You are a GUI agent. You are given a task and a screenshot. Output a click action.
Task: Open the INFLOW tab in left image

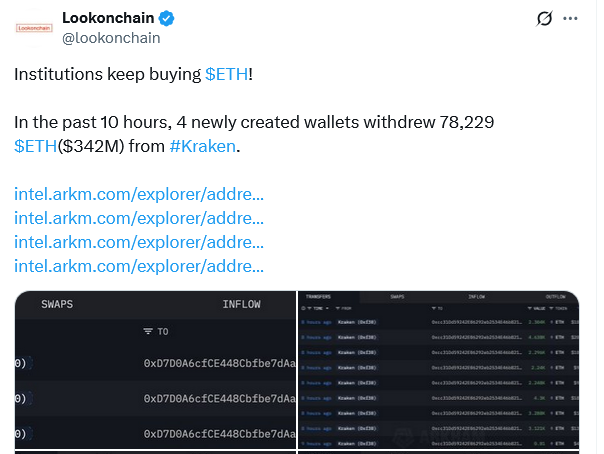(x=242, y=304)
